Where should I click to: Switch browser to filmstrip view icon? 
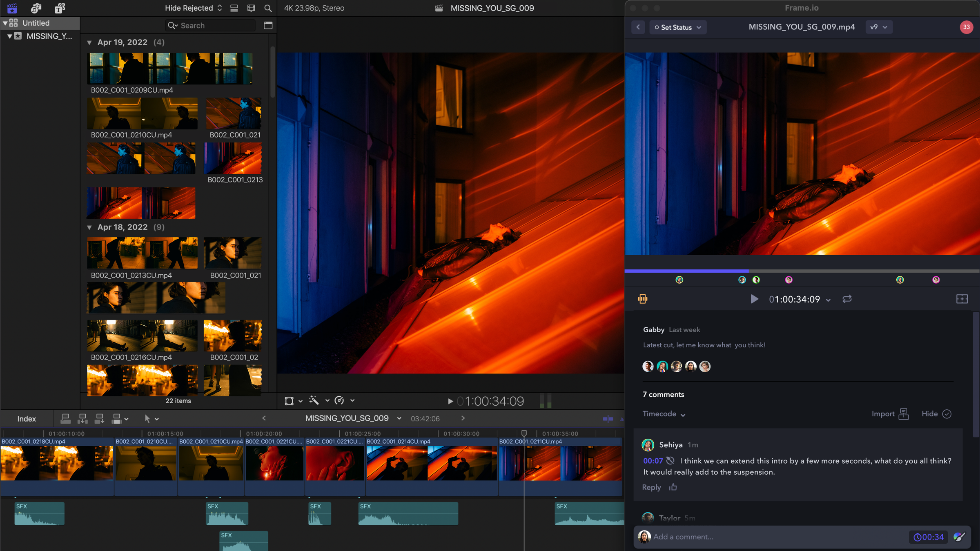pyautogui.click(x=251, y=8)
